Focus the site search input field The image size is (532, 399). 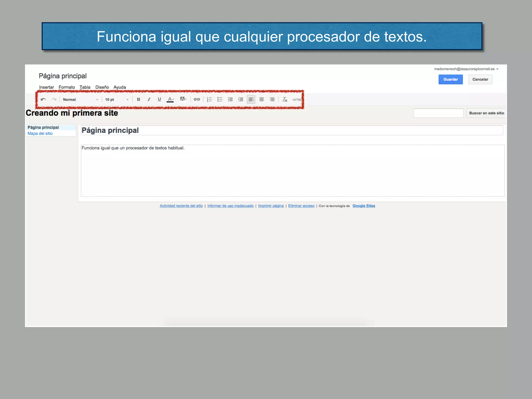pyautogui.click(x=438, y=113)
